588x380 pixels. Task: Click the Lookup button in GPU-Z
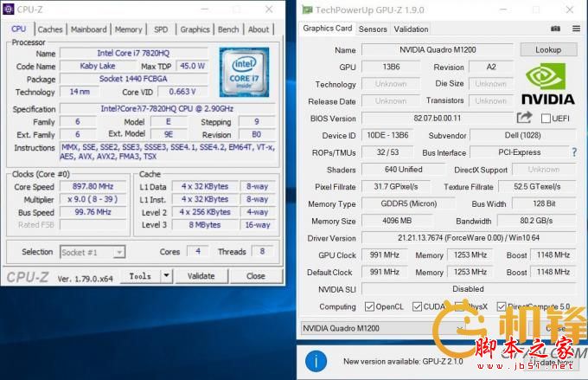[548, 49]
